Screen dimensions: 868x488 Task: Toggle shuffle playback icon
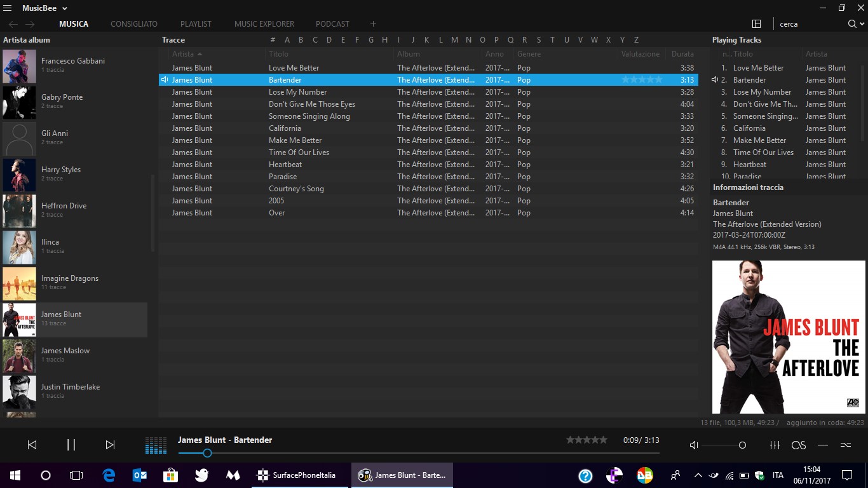846,445
